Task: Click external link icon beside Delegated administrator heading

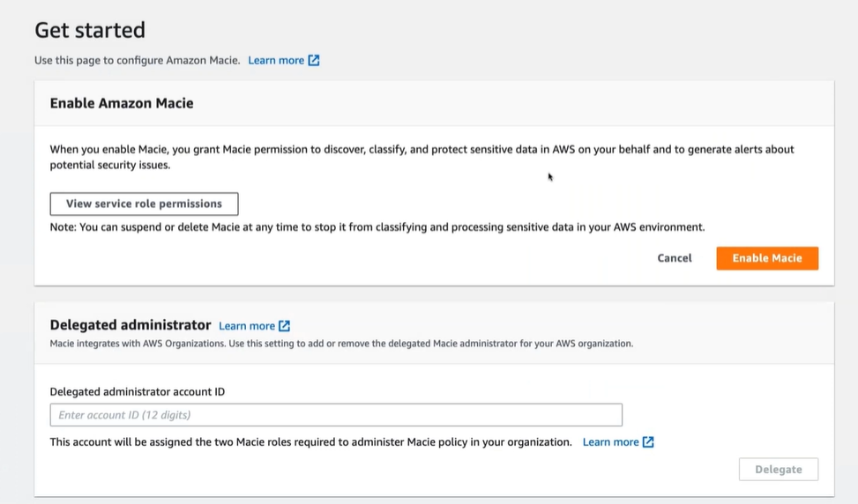Action: 284,326
